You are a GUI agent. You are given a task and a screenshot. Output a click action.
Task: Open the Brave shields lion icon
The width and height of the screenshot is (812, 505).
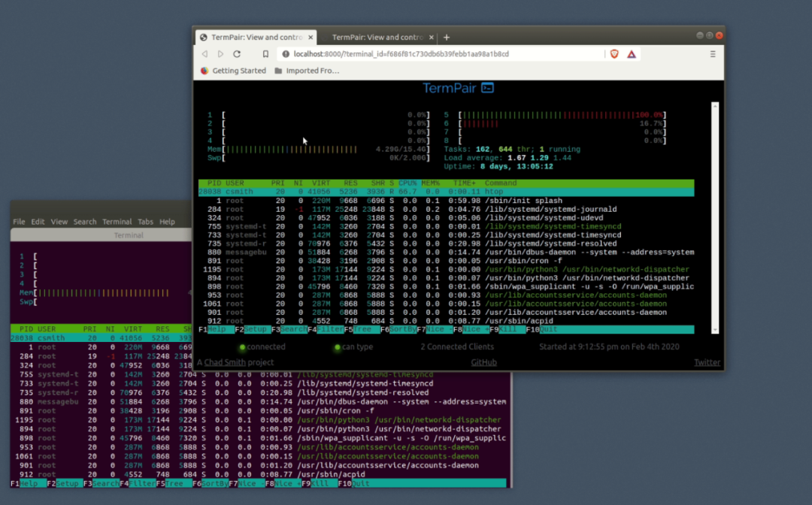click(x=614, y=54)
